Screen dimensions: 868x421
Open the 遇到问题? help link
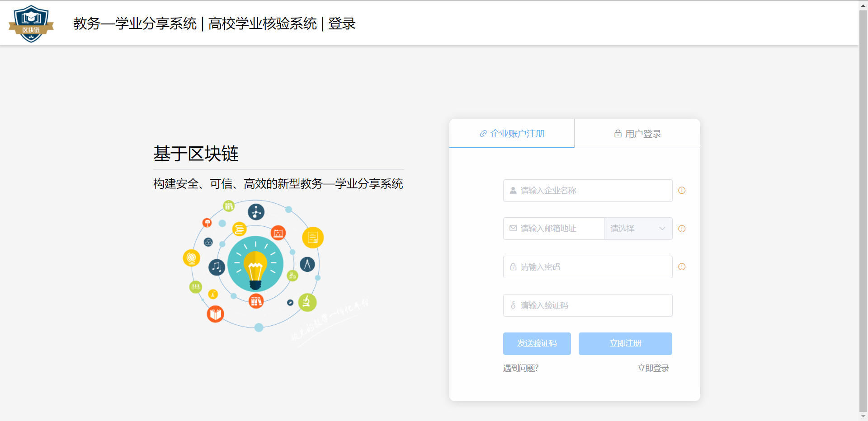(x=520, y=368)
